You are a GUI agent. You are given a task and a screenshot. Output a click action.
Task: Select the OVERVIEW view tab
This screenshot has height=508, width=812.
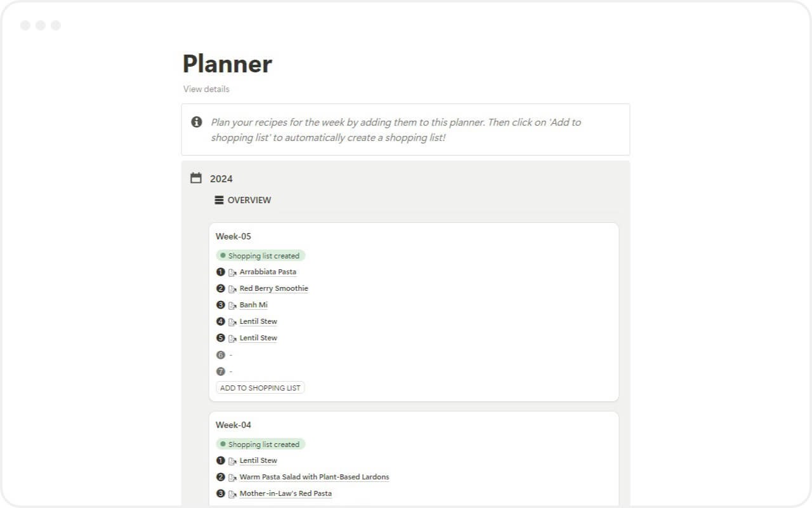243,200
